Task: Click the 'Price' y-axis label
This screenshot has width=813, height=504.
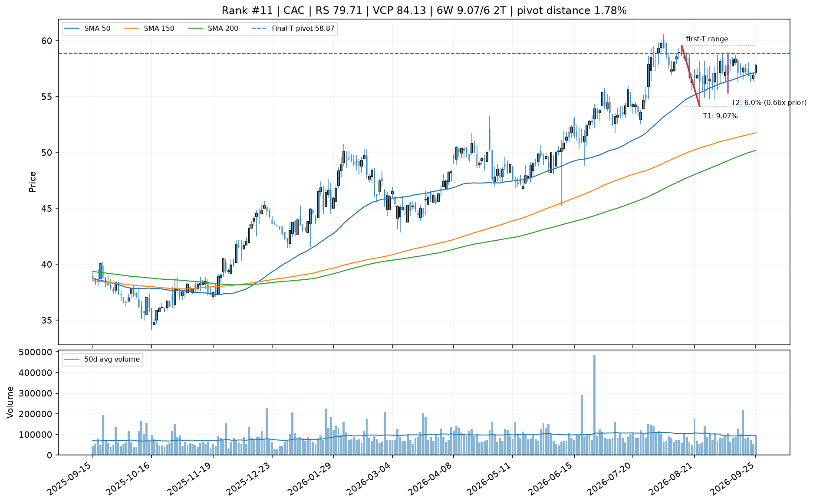Action: coord(33,182)
